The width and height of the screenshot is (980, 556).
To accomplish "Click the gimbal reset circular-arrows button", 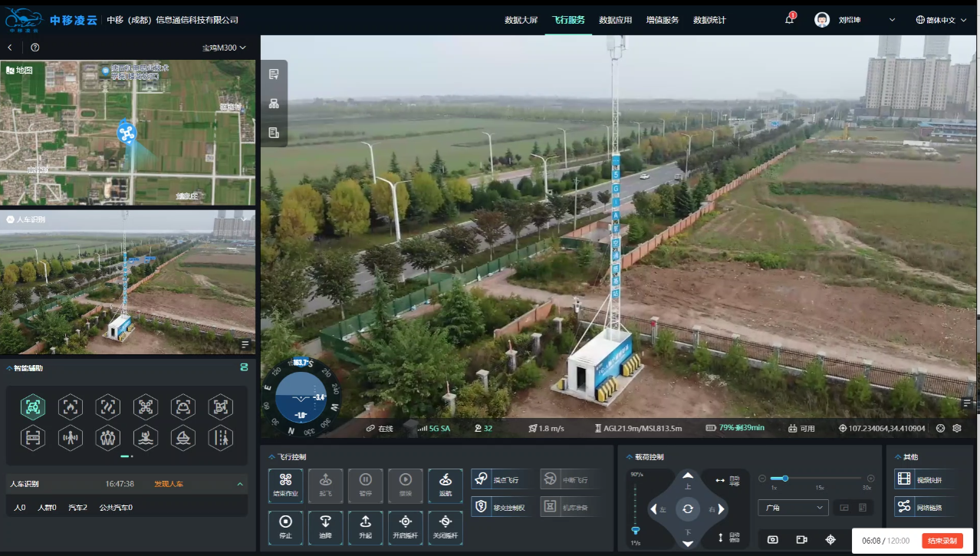I will click(x=688, y=508).
